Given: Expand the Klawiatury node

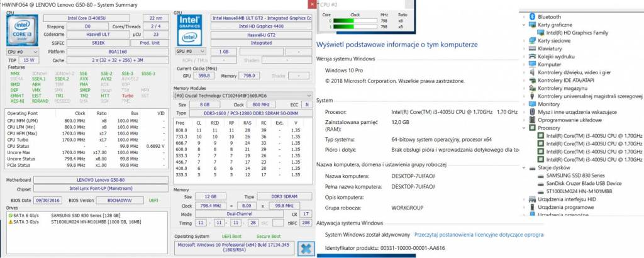Looking at the screenshot, I should 524,48.
